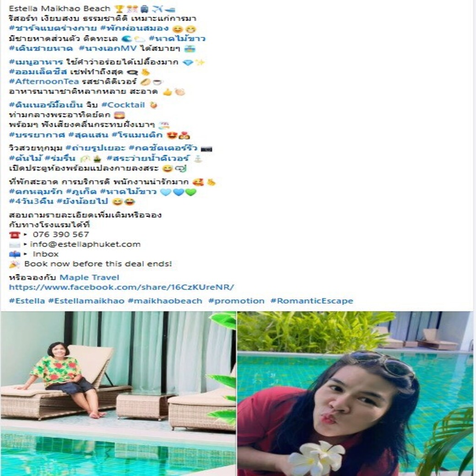Open the #ภูเก็ต hashtag
The height and width of the screenshot is (476, 476).
point(81,192)
